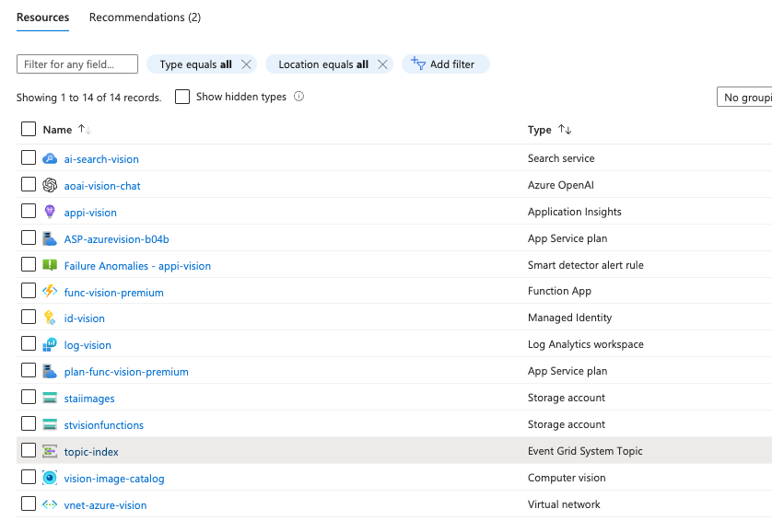
Task: Click the Function App lightning icon
Action: tap(50, 292)
